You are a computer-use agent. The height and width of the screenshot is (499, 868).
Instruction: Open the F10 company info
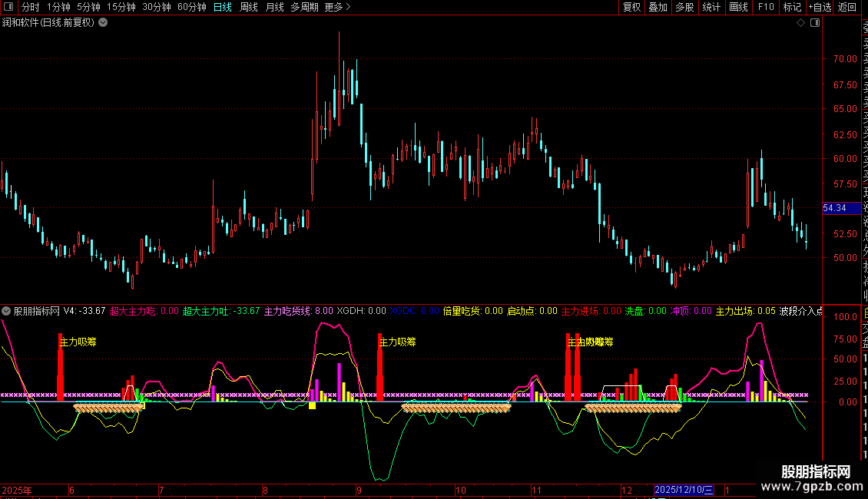pos(766,7)
